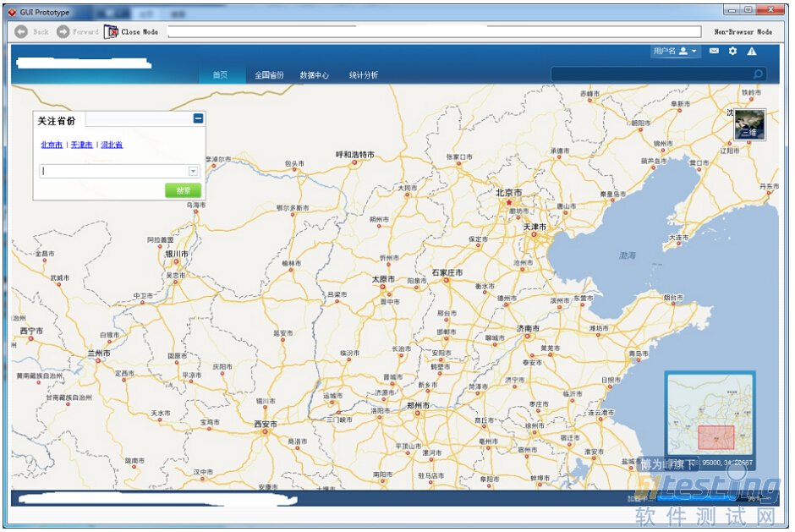
Task: Minimize the 关注省份 panel
Action: click(x=198, y=118)
